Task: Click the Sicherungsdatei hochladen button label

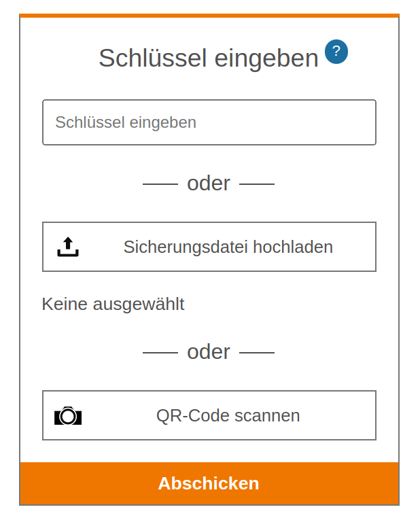Action: [x=228, y=247]
